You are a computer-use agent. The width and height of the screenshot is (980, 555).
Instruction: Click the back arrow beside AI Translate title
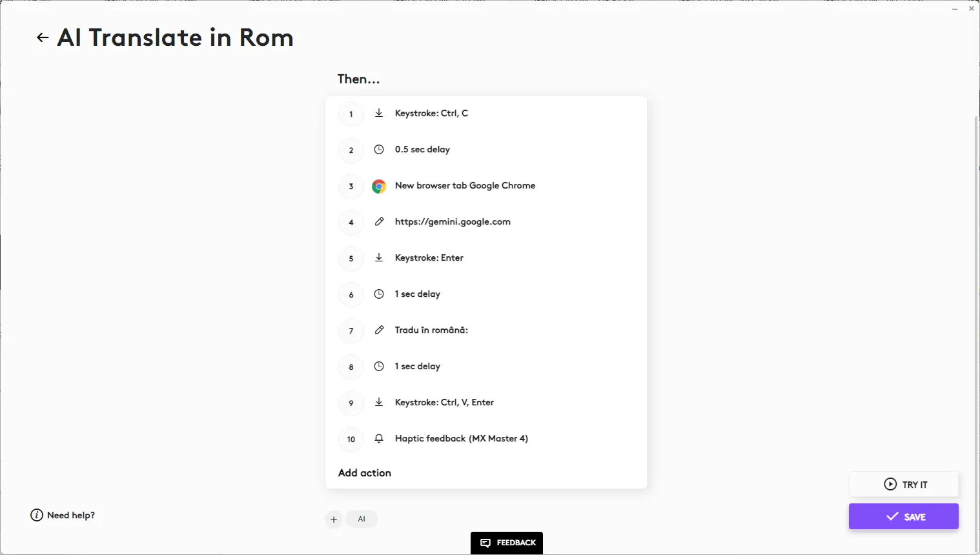(x=43, y=38)
